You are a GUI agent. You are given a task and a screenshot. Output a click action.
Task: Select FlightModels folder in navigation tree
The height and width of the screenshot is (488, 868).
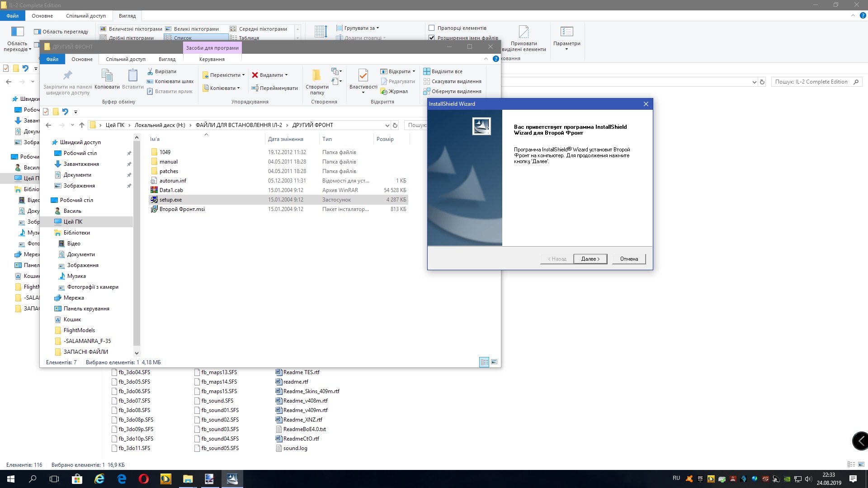79,330
